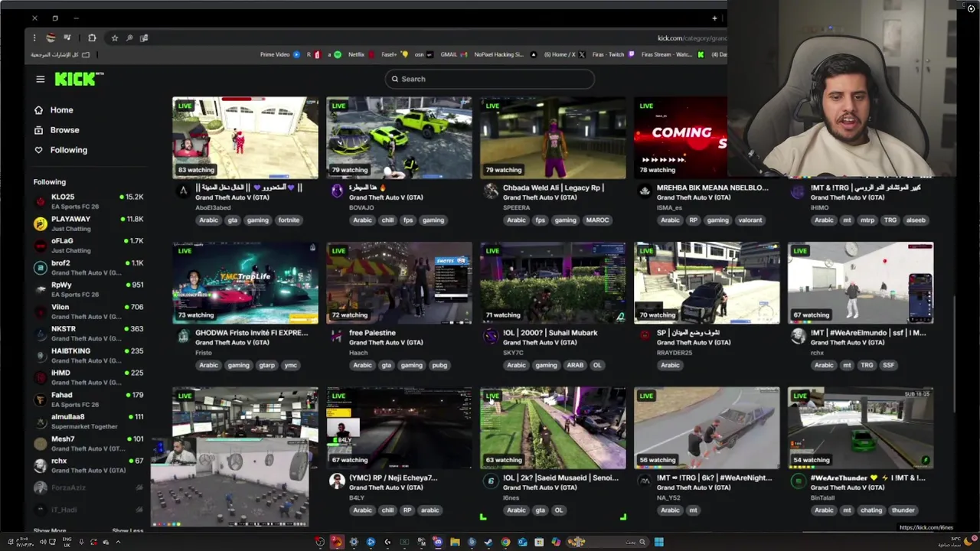Open offline channel ForzaAziz

[88, 487]
